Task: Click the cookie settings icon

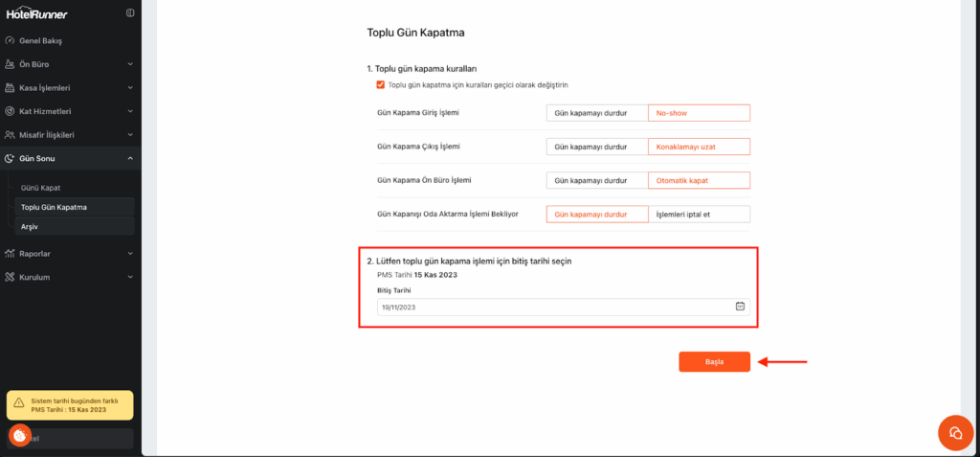Action: (x=19, y=435)
